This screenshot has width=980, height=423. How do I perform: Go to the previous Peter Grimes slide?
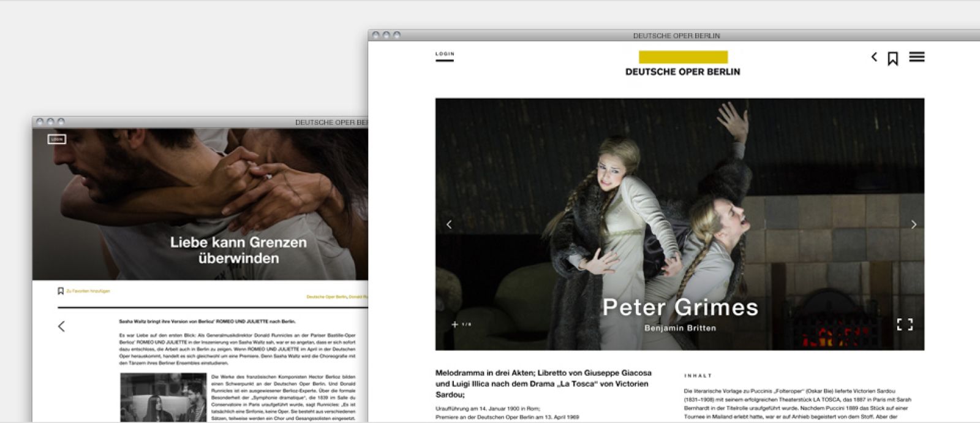tap(449, 224)
